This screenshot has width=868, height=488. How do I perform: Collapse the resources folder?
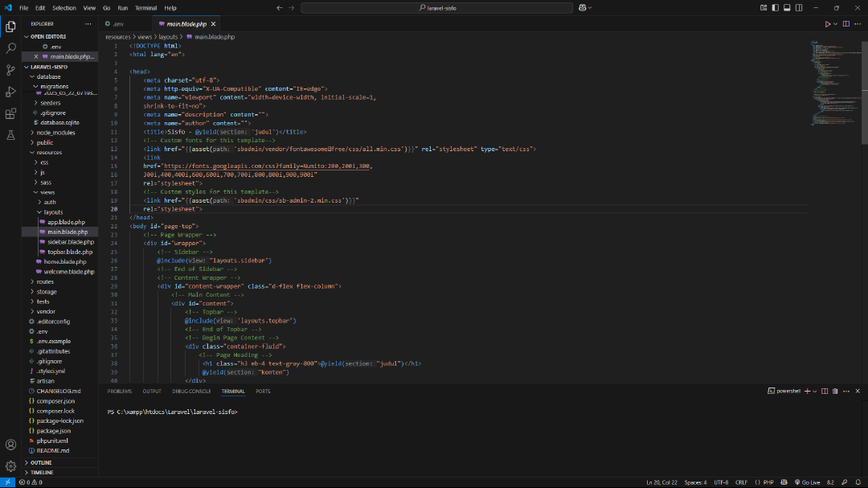(48, 152)
